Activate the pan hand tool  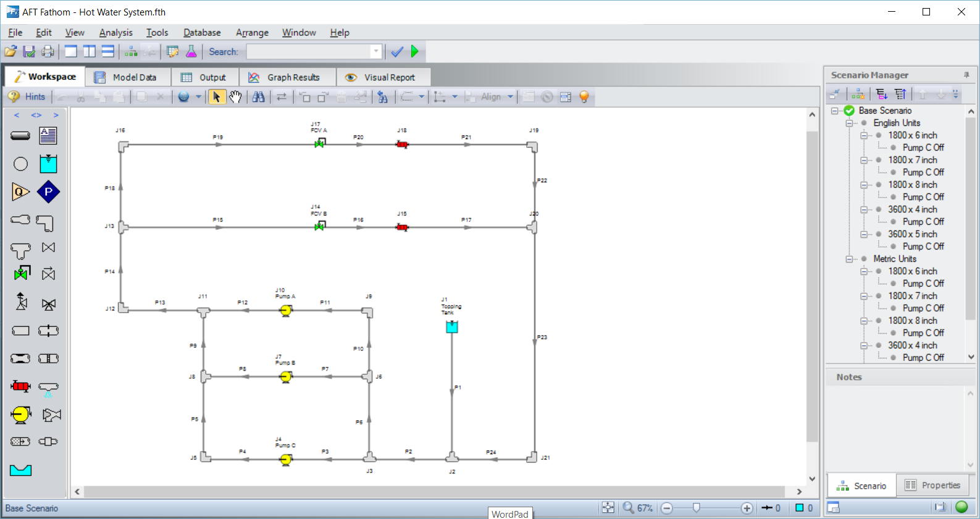point(235,96)
